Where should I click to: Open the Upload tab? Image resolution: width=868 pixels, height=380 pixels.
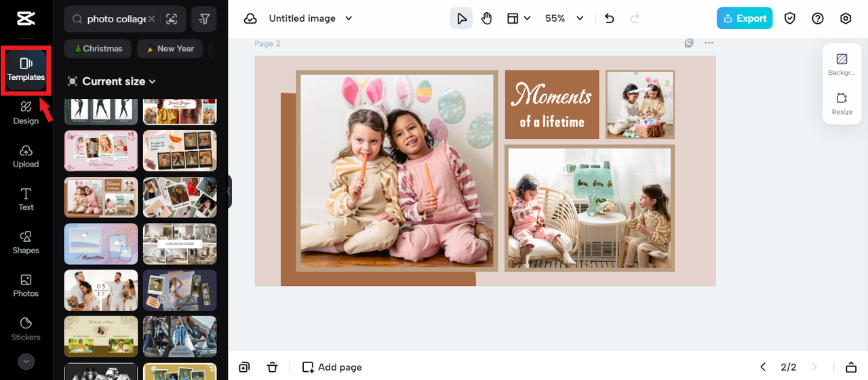(26, 156)
